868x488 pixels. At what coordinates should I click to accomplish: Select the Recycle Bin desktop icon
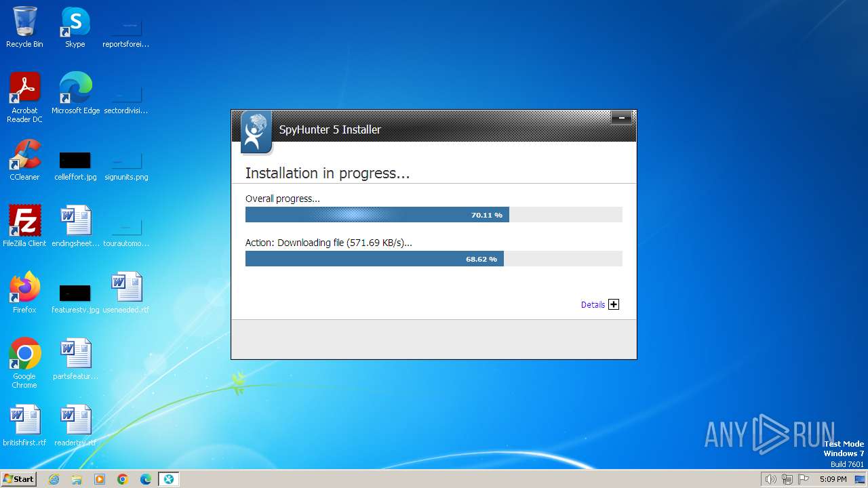click(x=24, y=28)
